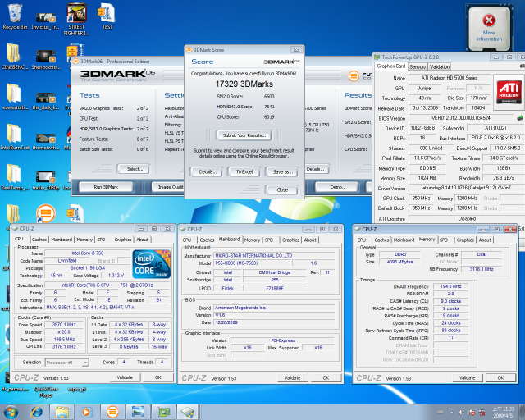Click Run 3DMark in the 3DMark06 window
The image size is (525, 420).
coord(106,187)
